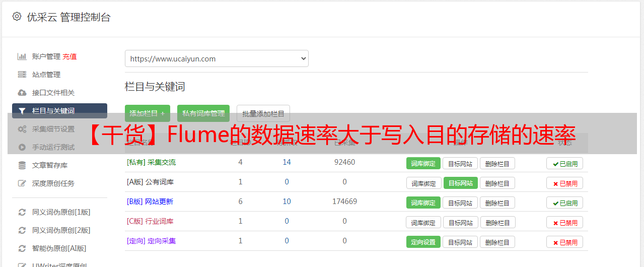Click the green 添加栏目 + button
This screenshot has height=267, width=644.
[x=148, y=113]
